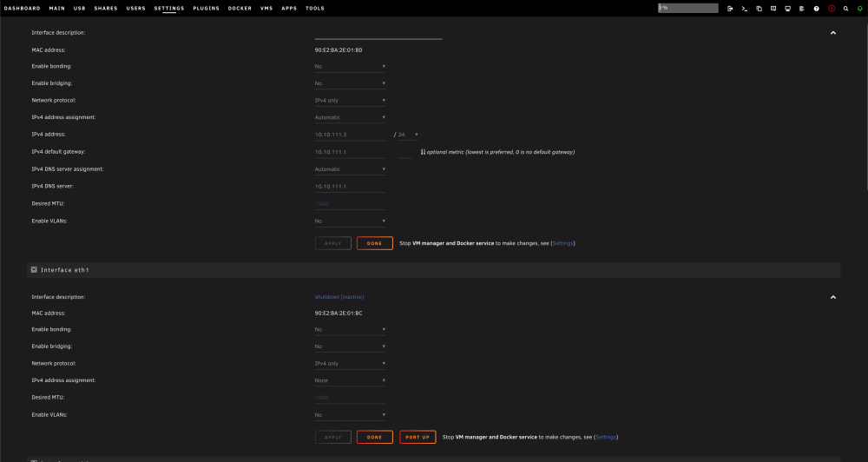Viewport: 868px width, 462px height.
Task: Open the green notifications bell
Action: coord(860,9)
